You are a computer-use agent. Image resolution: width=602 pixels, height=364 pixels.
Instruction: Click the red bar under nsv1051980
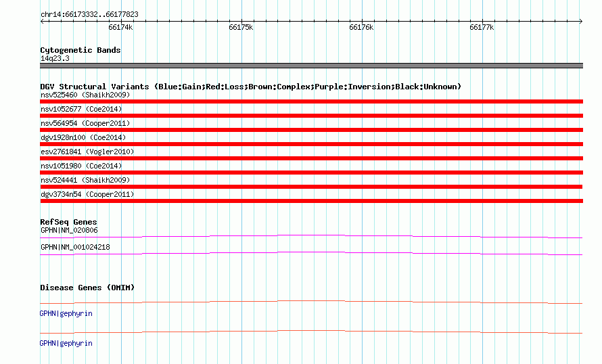coord(311,173)
